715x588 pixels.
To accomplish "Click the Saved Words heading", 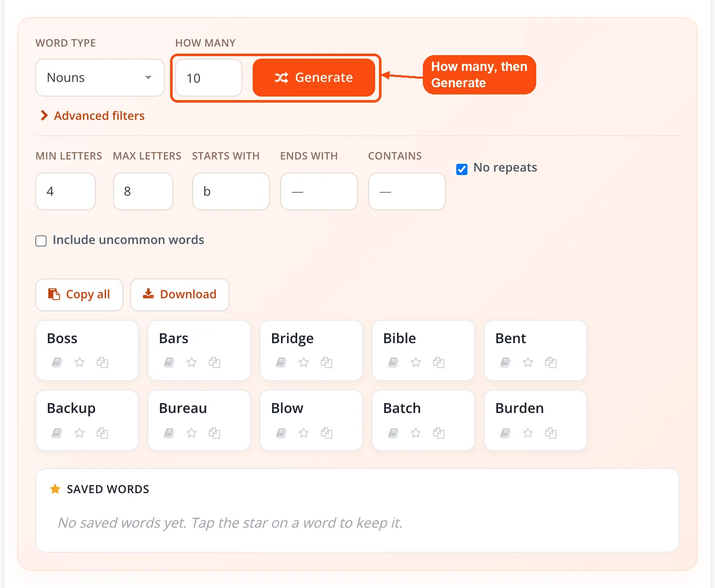I will (108, 489).
